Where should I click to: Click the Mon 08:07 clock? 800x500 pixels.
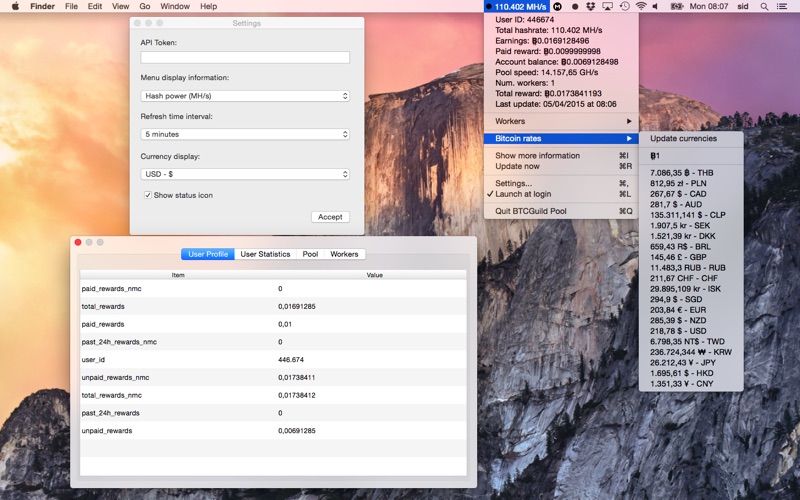(x=709, y=6)
